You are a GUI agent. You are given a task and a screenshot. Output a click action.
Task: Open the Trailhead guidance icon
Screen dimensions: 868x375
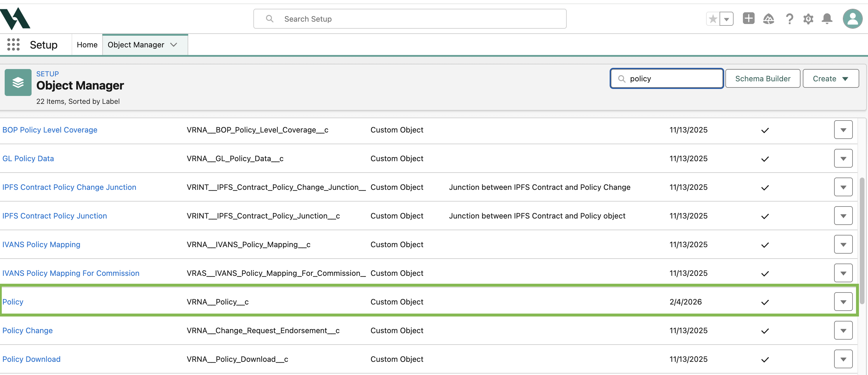pyautogui.click(x=768, y=19)
